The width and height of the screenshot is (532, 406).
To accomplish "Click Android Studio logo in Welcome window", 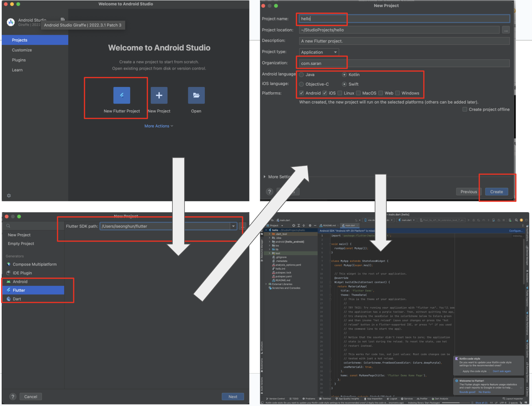I will click(x=11, y=22).
